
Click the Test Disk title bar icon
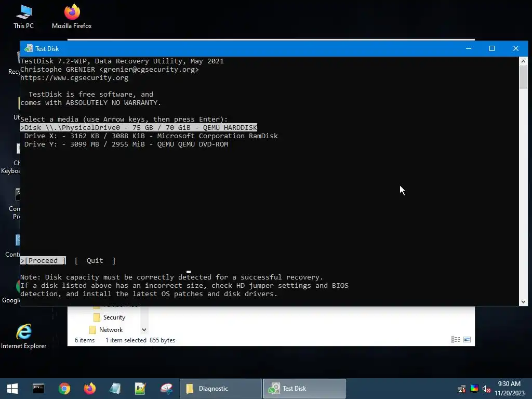tap(29, 48)
